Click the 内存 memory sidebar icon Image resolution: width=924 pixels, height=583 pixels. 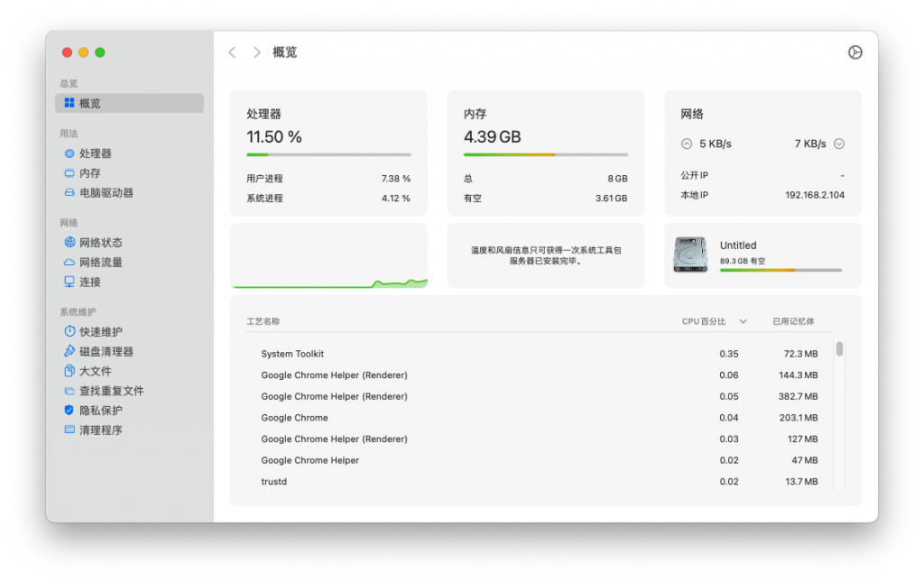pyautogui.click(x=69, y=172)
